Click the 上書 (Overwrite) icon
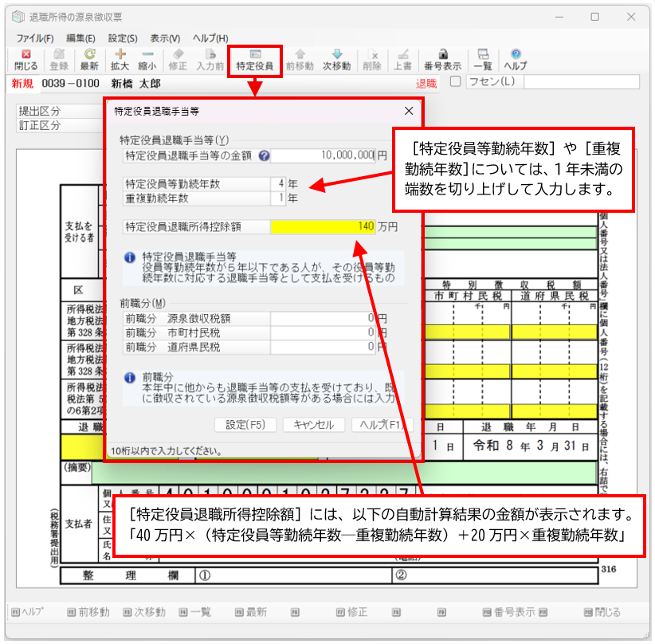The width and height of the screenshot is (655, 644). coord(405,57)
